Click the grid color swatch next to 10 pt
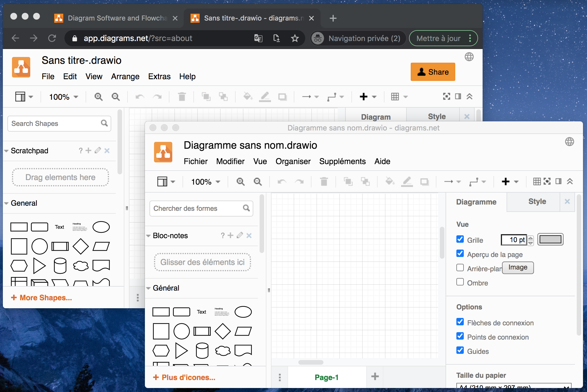Viewport: 587px width, 392px height. [x=550, y=239]
